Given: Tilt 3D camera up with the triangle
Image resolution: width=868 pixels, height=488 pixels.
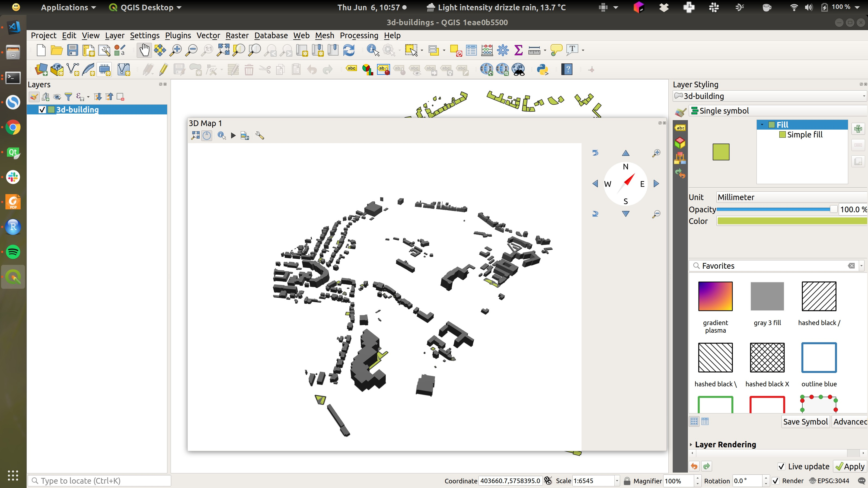Looking at the screenshot, I should 626,153.
